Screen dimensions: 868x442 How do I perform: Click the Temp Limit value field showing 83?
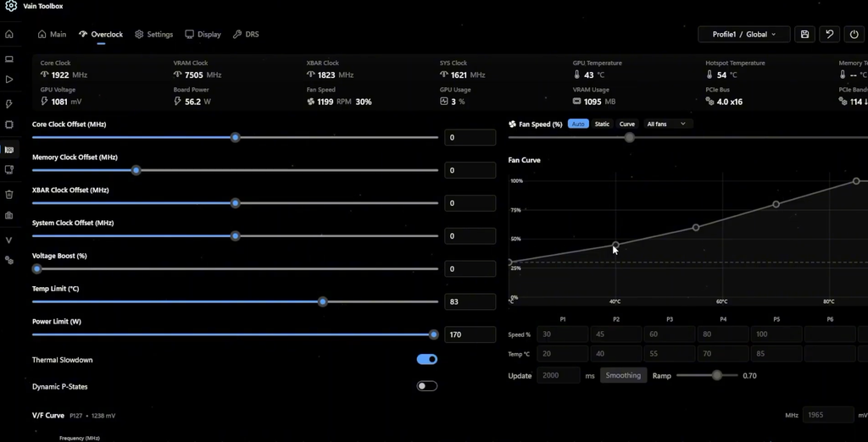click(470, 302)
